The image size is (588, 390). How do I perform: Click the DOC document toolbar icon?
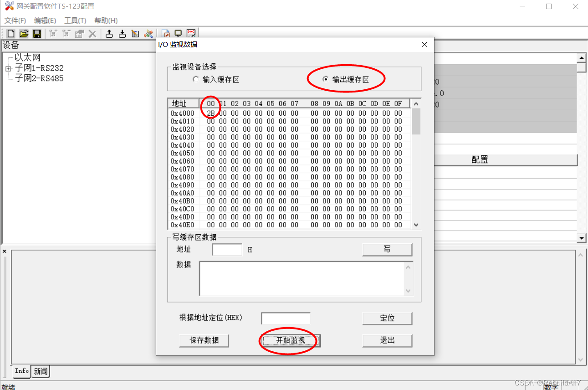coord(191,33)
